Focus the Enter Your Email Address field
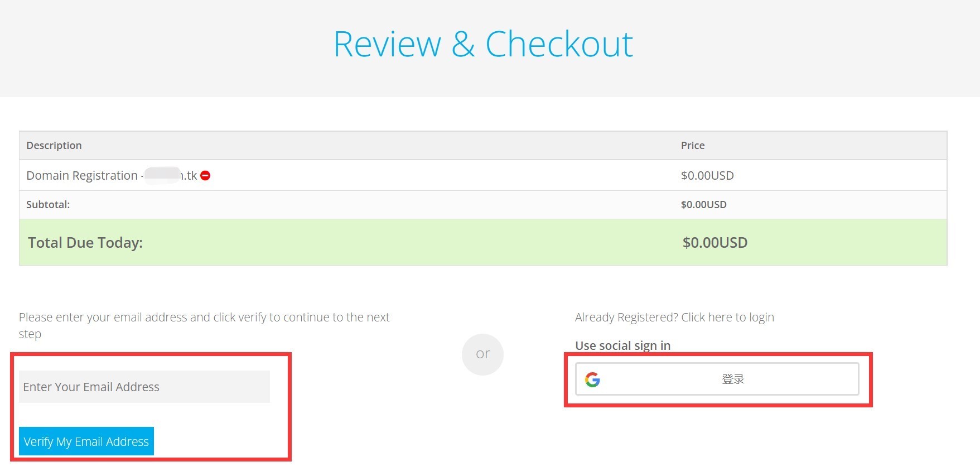The image size is (980, 476). 144,387
